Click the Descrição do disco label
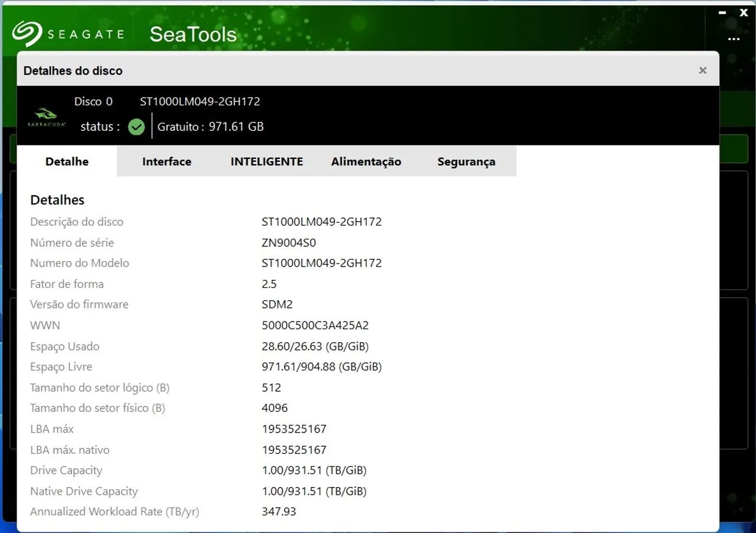This screenshot has height=533, width=756. click(77, 222)
